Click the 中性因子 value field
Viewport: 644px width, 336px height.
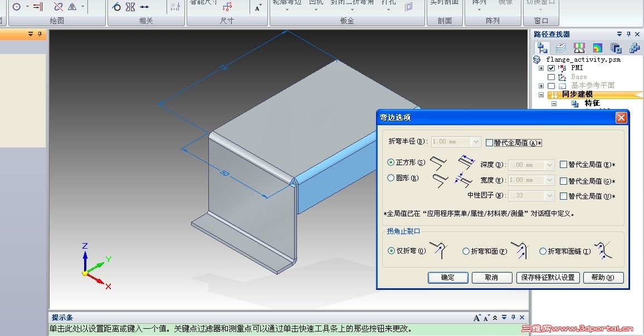point(526,196)
